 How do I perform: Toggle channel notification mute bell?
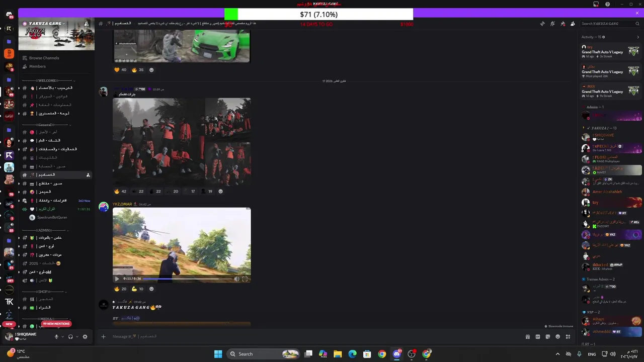click(x=552, y=24)
